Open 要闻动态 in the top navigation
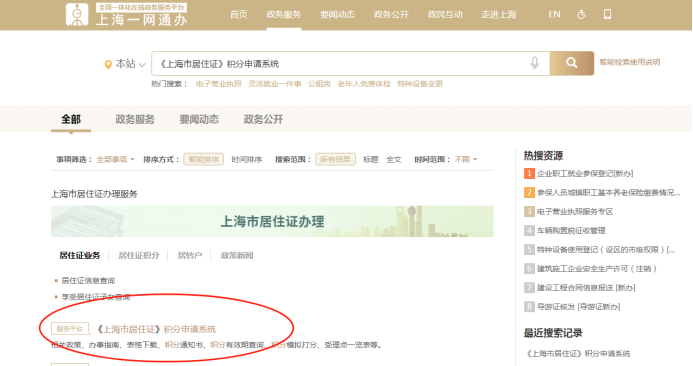The image size is (693, 366). [338, 15]
